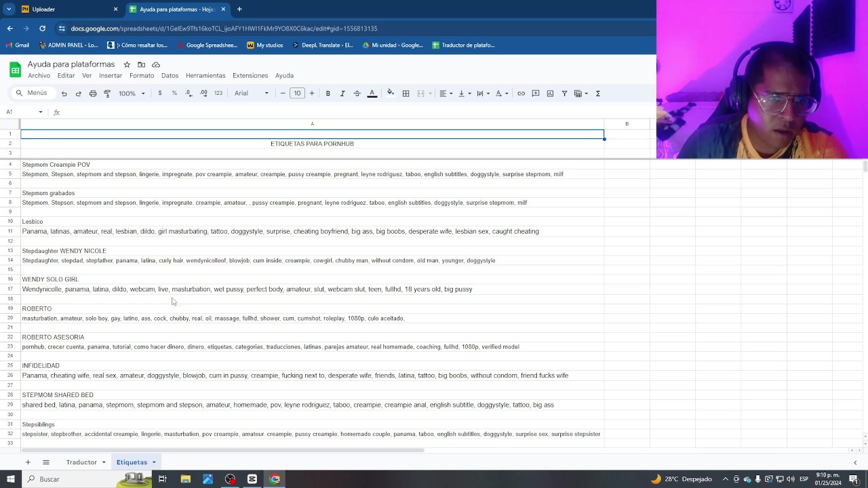Toggle italic formatting
Viewport: 868px width, 488px height.
coord(342,94)
